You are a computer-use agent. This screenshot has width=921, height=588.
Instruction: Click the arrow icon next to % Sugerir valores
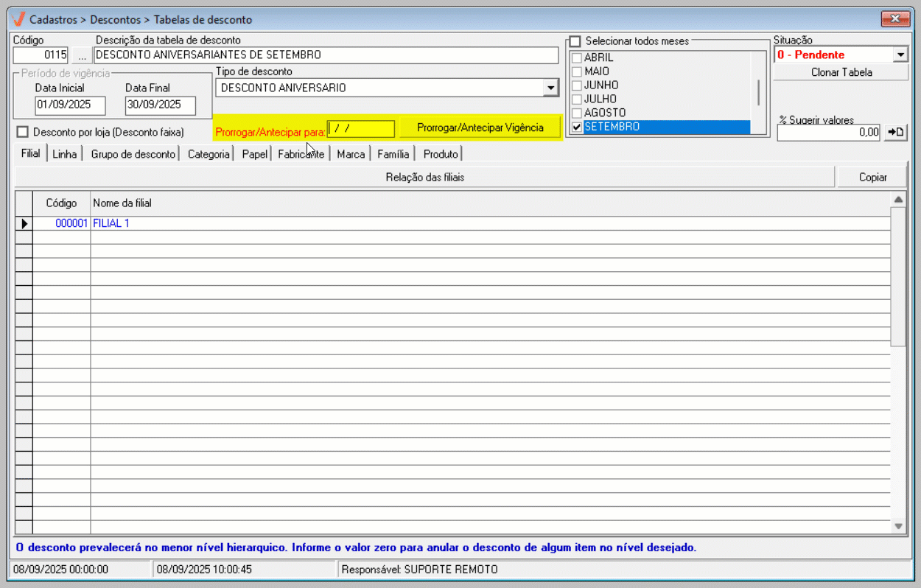895,133
